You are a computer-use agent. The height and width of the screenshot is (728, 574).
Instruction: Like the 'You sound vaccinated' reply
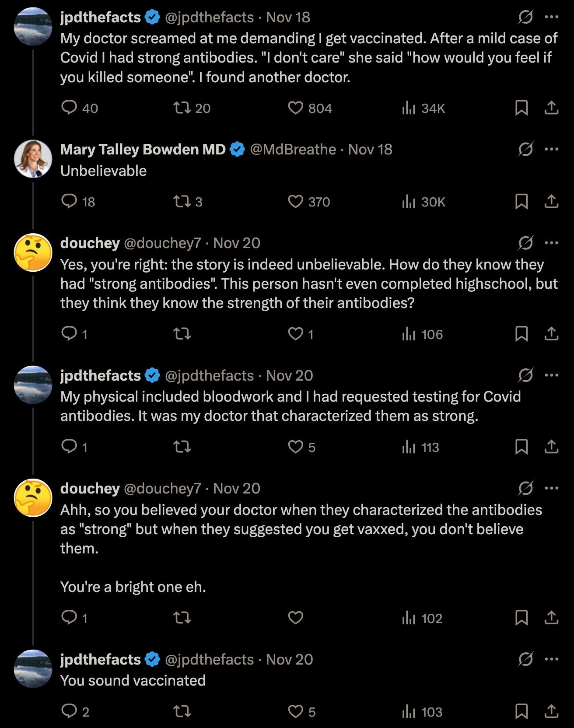(296, 711)
